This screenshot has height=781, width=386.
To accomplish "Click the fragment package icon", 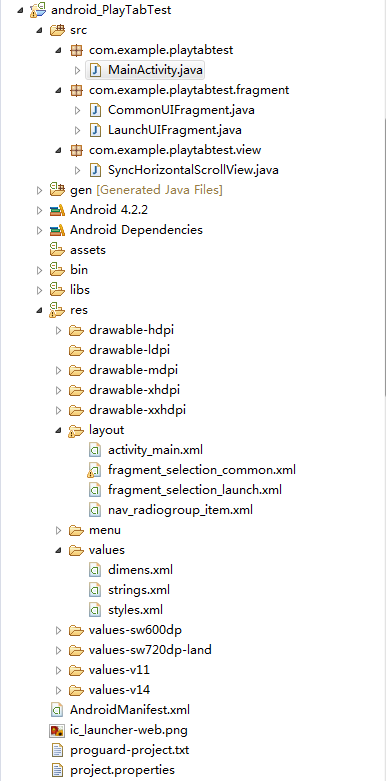I will tap(76, 90).
